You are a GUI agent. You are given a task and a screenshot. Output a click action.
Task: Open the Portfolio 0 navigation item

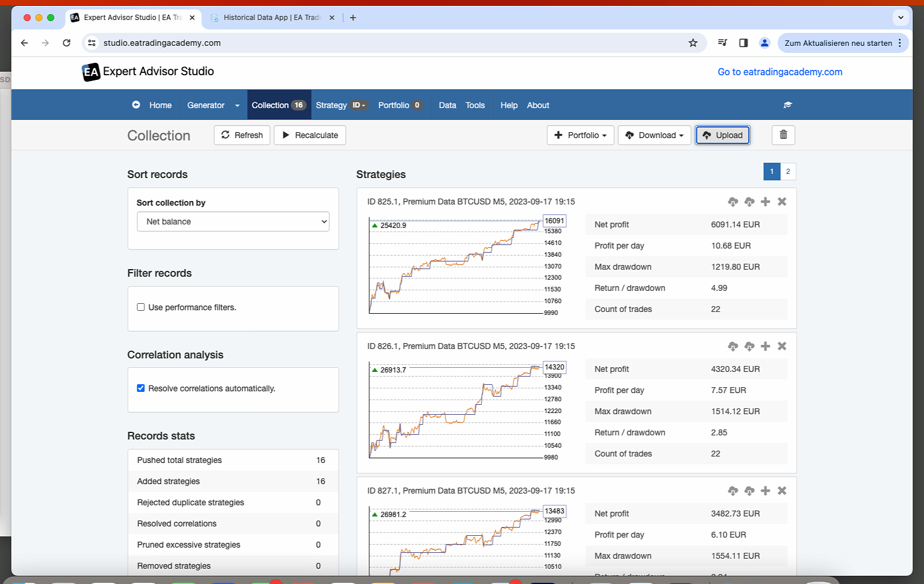[x=400, y=105]
